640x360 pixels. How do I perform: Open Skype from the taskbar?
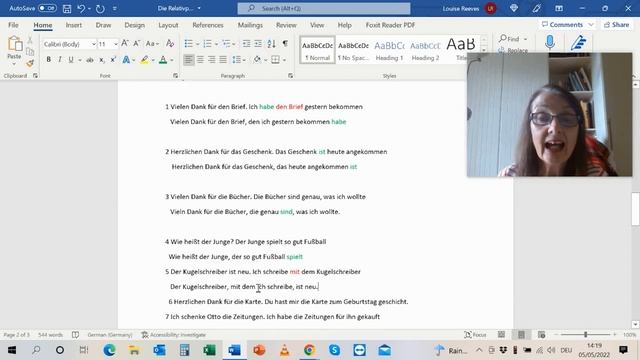point(334,350)
